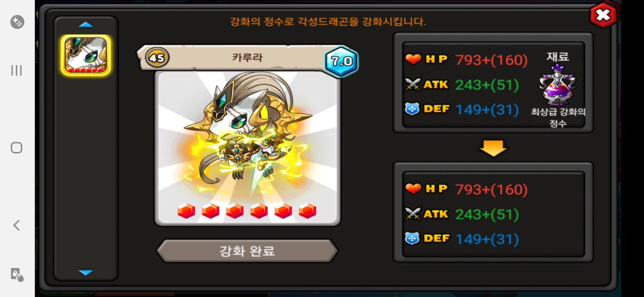Open recent apps navigation button
644x297 pixels.
(17, 70)
